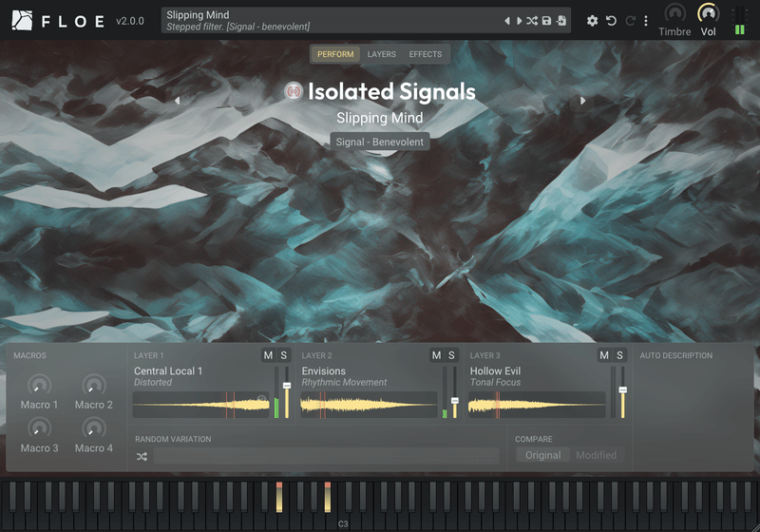This screenshot has height=532, width=760.
Task: Click the Layer 2 waveform display
Action: point(369,405)
